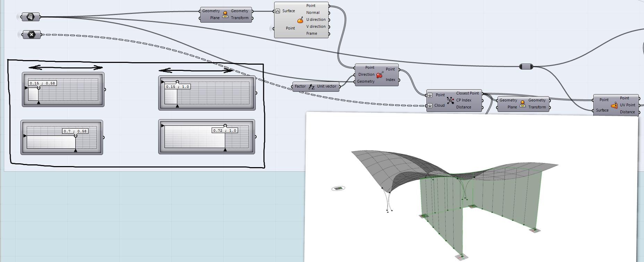Click the reparameterize badge on Surface input
The height and width of the screenshot is (262, 644).
tap(278, 11)
